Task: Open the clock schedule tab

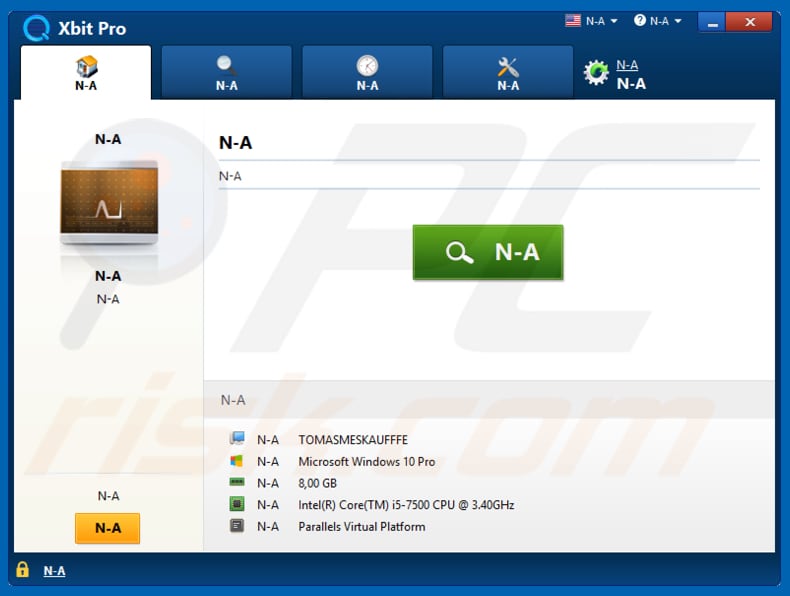Action: 367,73
